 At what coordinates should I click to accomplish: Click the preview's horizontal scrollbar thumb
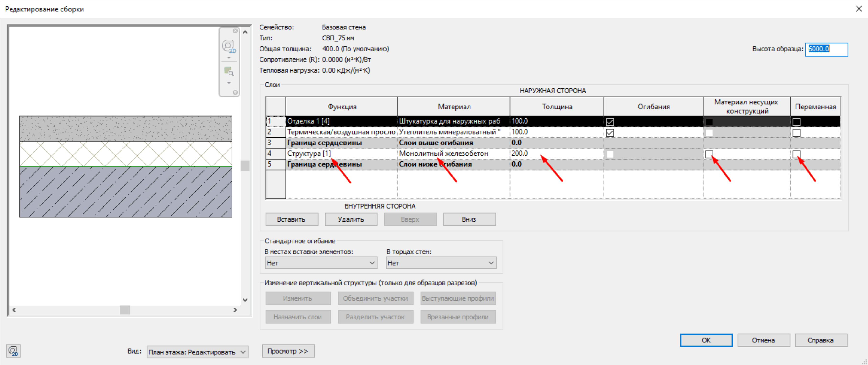click(x=125, y=310)
